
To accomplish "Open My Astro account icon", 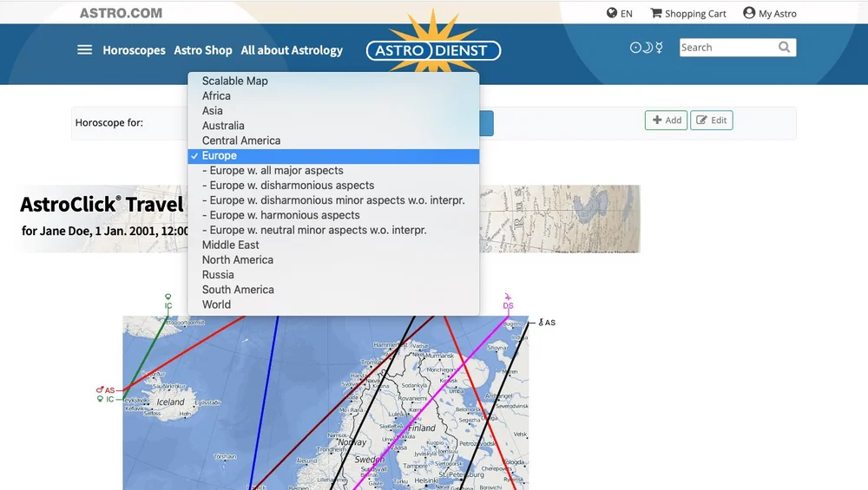I will click(x=749, y=13).
